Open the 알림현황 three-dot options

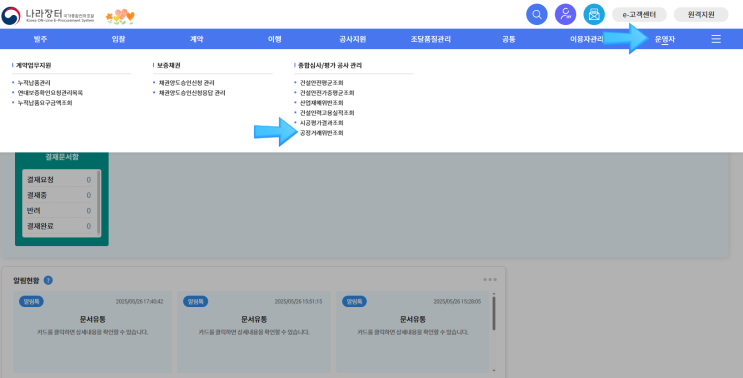tap(490, 279)
